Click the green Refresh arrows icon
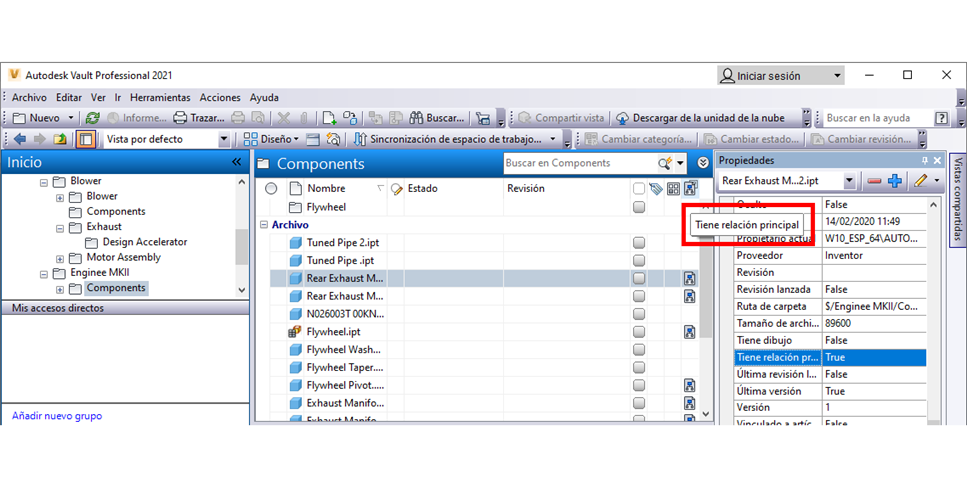The width and height of the screenshot is (967, 493). click(x=93, y=118)
